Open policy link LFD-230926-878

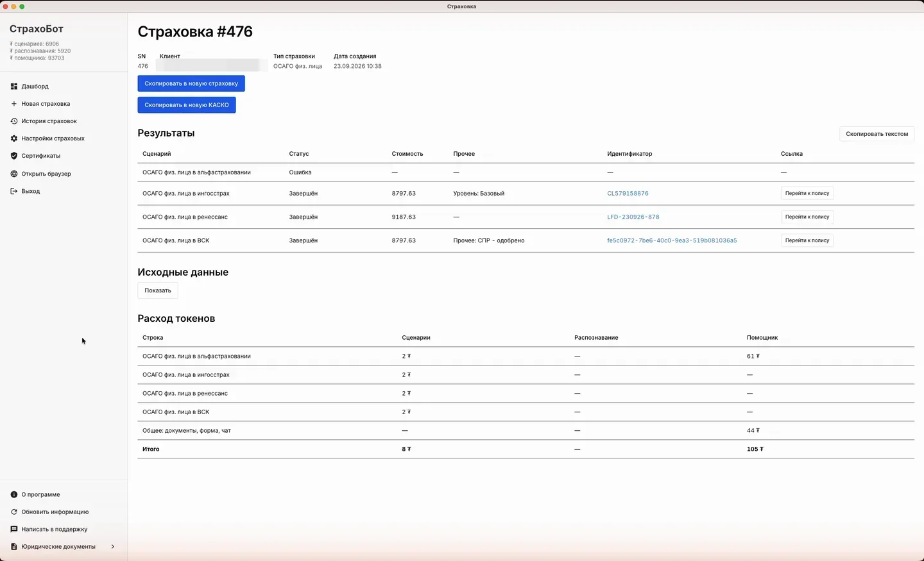point(633,217)
